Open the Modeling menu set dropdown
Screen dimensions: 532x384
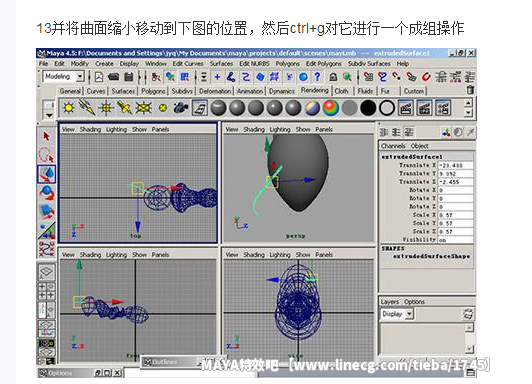[x=80, y=77]
